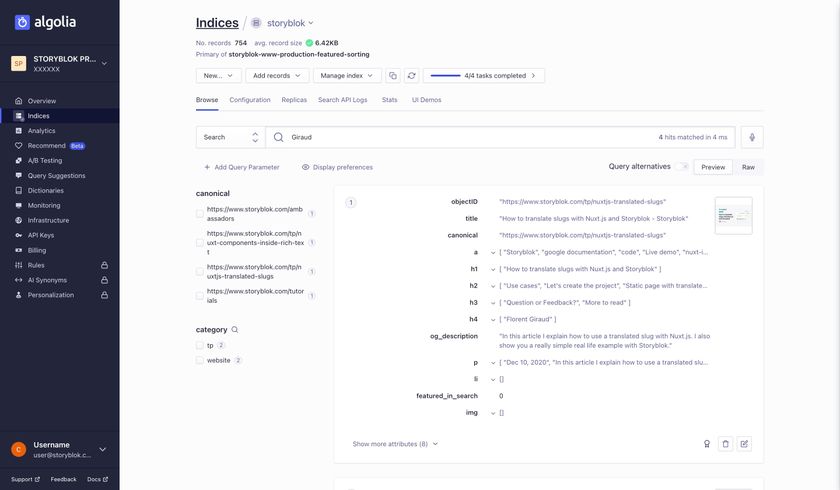Open AI Synonyms in the sidebar

[x=47, y=280]
